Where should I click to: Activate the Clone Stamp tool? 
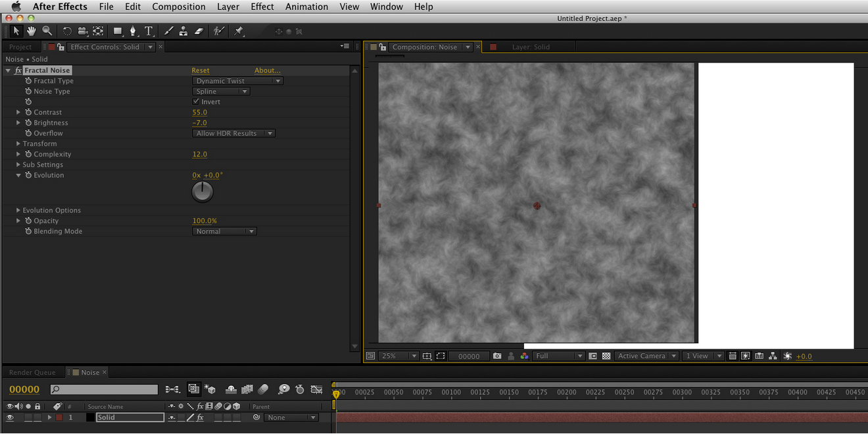tap(183, 31)
